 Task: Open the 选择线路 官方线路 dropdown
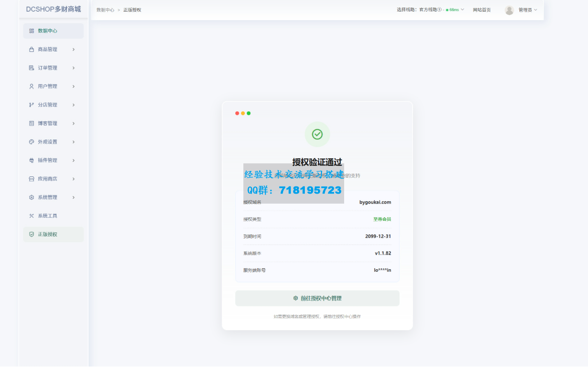[430, 10]
